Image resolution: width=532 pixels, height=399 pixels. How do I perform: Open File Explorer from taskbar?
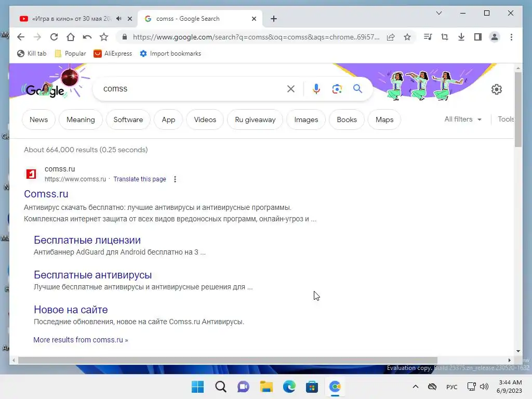pyautogui.click(x=267, y=387)
